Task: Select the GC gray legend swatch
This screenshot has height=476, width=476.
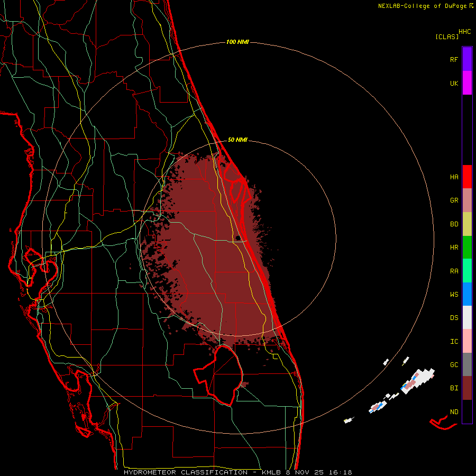Action: coord(467,364)
